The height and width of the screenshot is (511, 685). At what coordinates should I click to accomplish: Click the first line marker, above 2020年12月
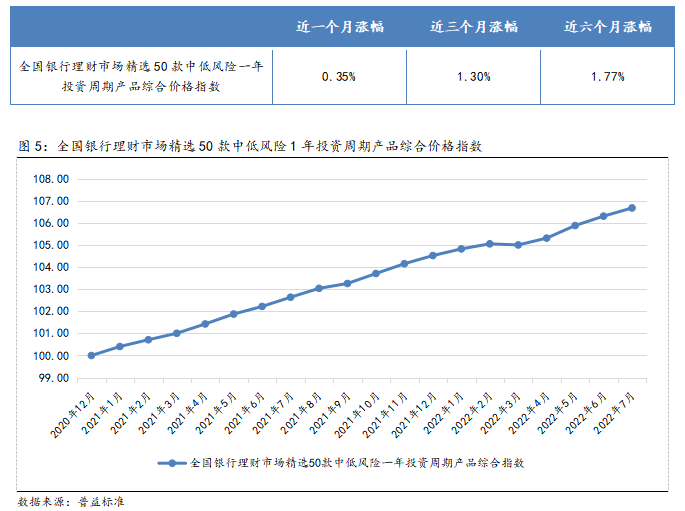click(x=91, y=355)
